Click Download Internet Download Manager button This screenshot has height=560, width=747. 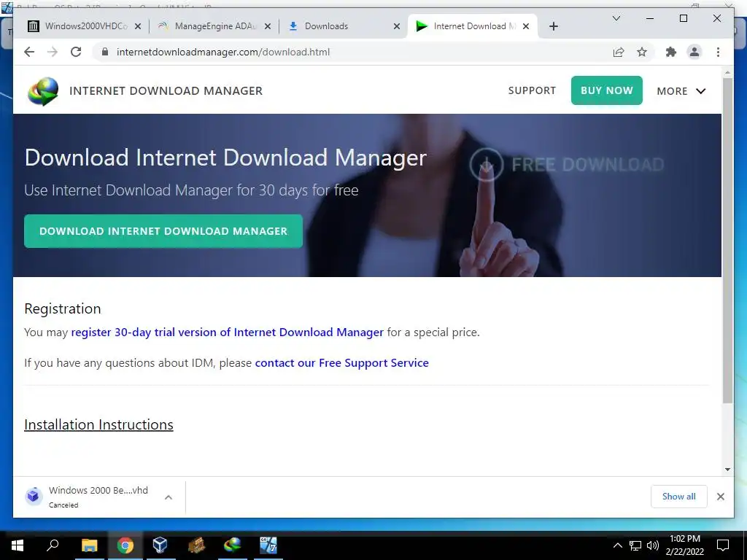pos(163,231)
